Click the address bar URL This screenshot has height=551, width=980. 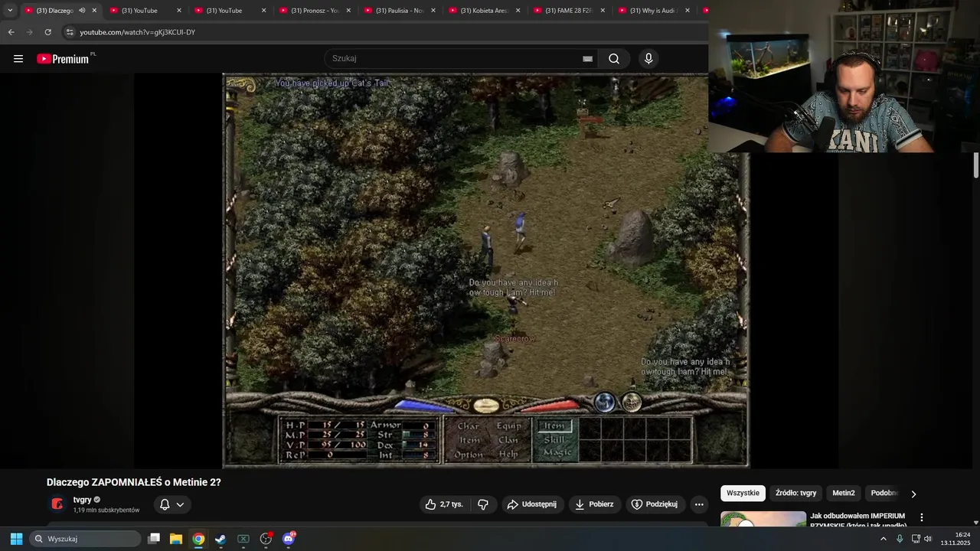point(138,32)
